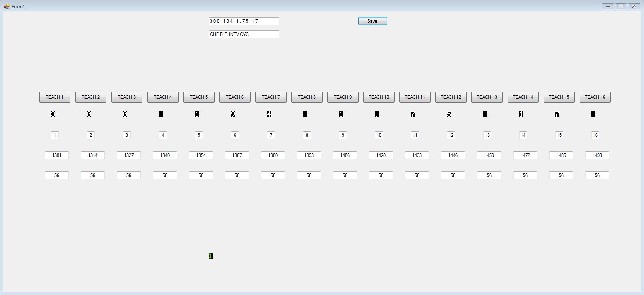644x295 pixels.
Task: Click the field showing 1406
Action: click(345, 155)
